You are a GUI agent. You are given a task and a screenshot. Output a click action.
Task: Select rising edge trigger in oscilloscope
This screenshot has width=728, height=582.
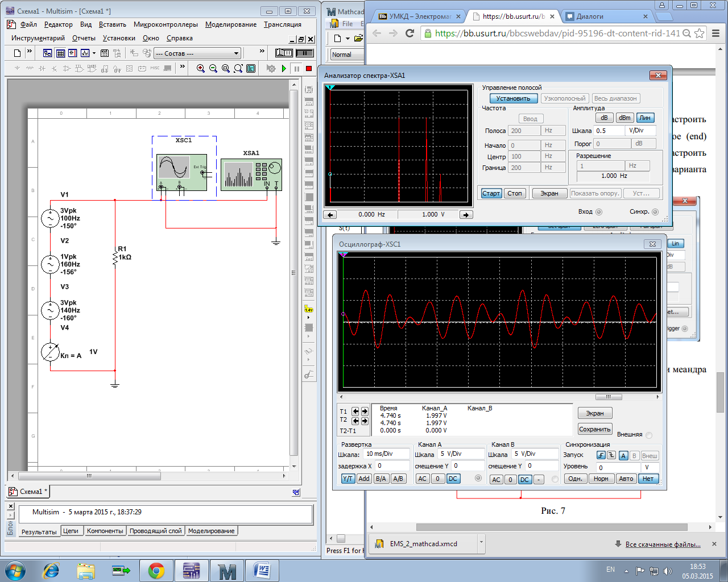click(601, 455)
